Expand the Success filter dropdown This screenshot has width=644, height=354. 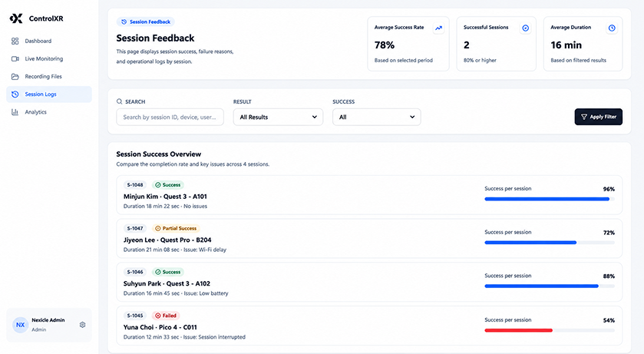(x=377, y=117)
